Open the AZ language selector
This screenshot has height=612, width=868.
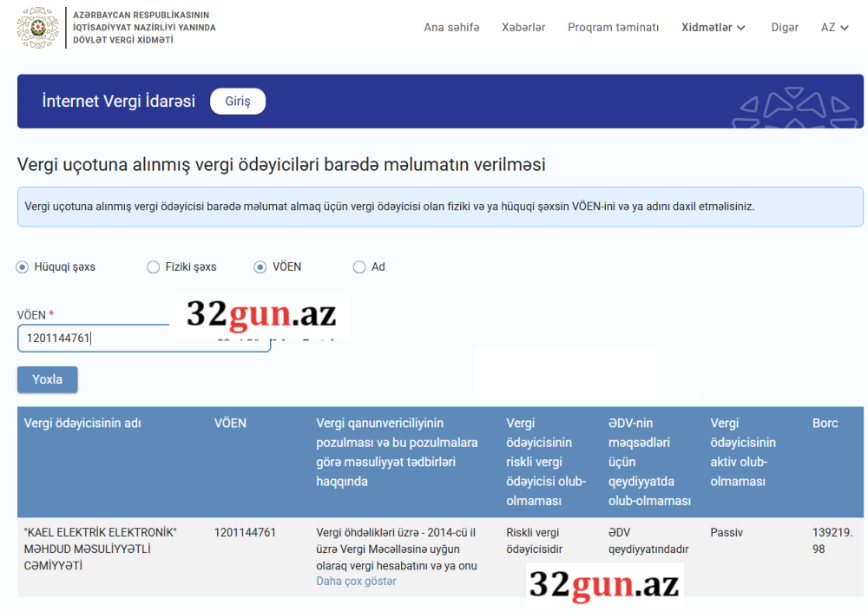coord(834,28)
